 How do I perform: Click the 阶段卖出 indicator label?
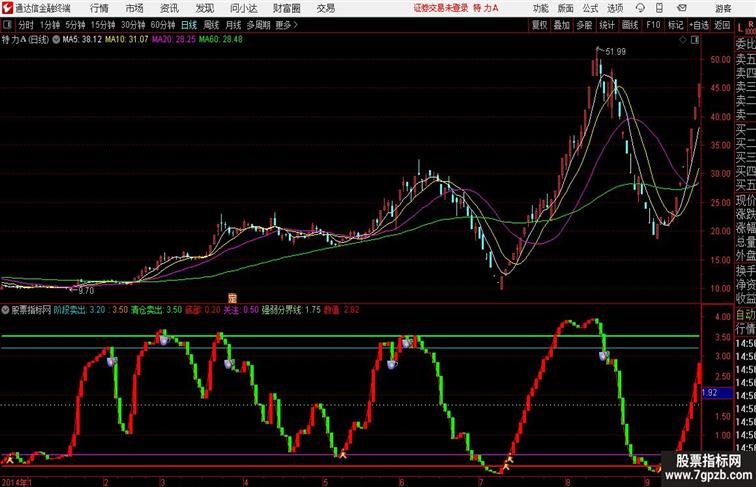(70, 310)
